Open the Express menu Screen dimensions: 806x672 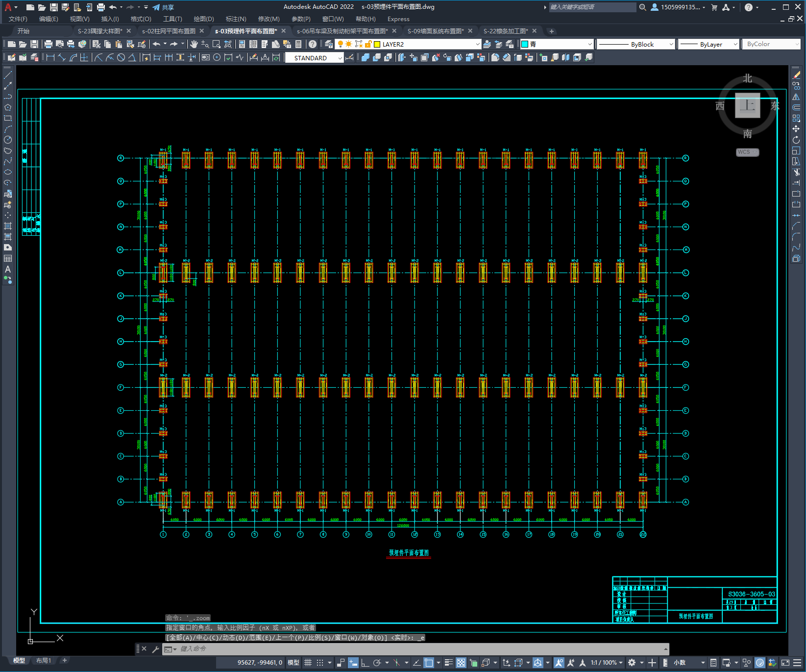pyautogui.click(x=398, y=19)
